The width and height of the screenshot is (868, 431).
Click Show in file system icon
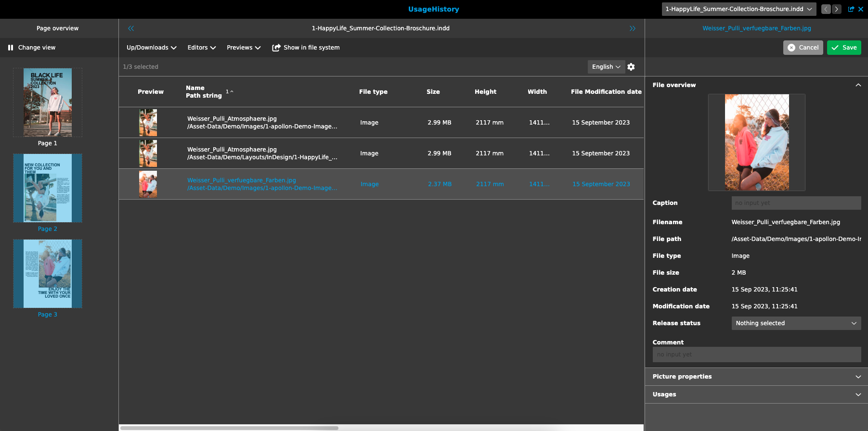click(276, 48)
